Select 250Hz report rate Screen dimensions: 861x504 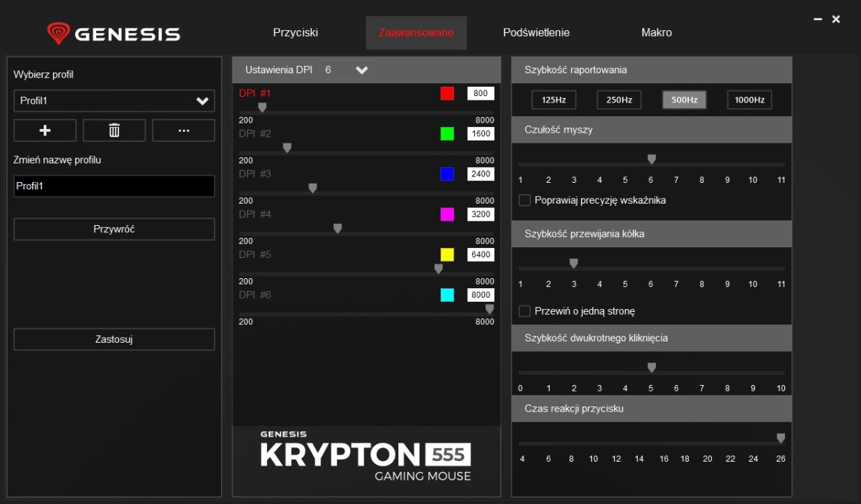[x=619, y=100]
